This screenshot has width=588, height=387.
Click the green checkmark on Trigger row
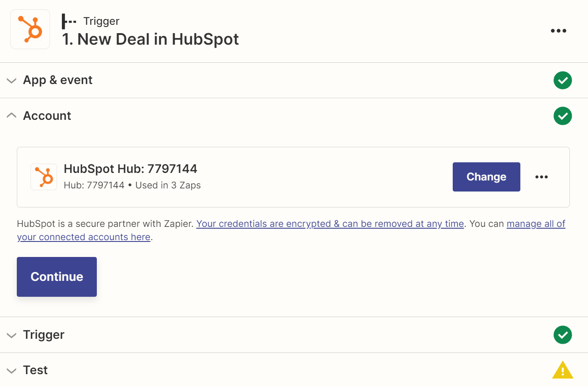(x=563, y=335)
